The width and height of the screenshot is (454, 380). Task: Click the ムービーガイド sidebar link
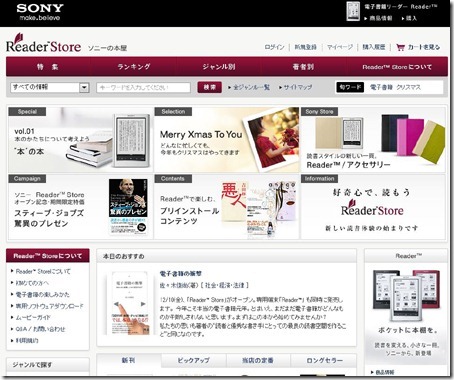[33, 317]
